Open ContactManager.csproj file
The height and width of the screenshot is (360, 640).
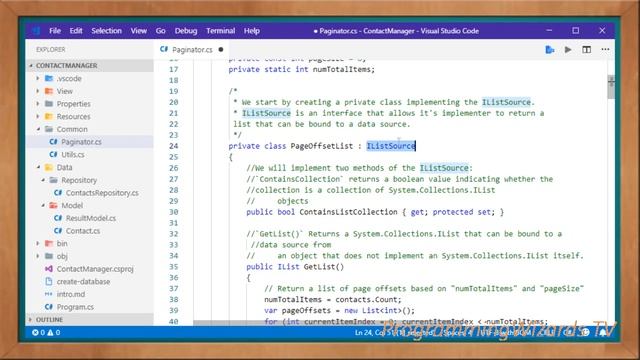(95, 269)
